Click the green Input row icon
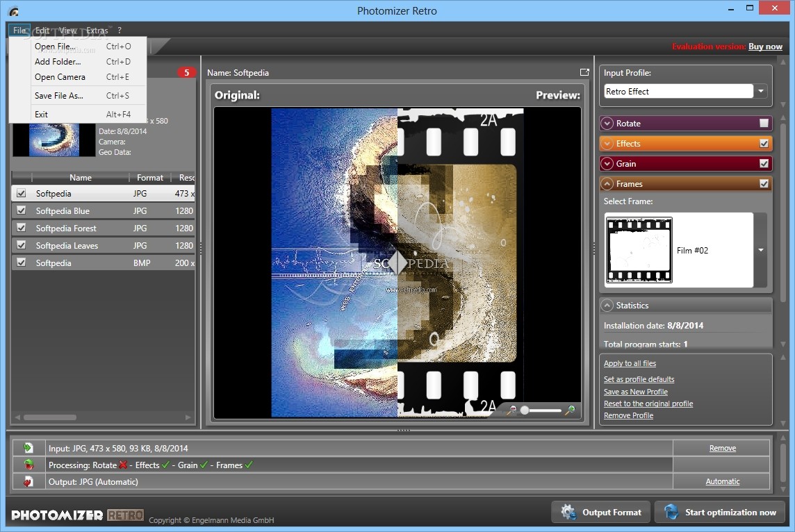795x532 pixels. point(28,448)
